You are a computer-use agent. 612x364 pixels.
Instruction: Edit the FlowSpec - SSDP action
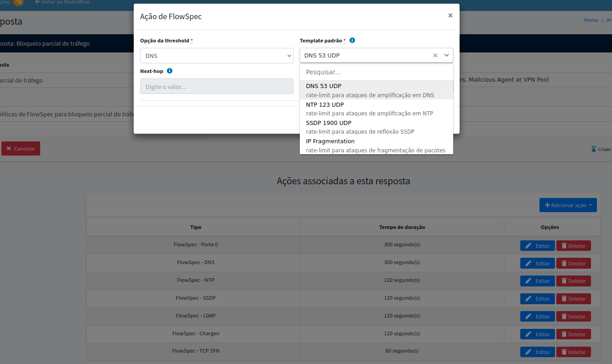(x=538, y=299)
